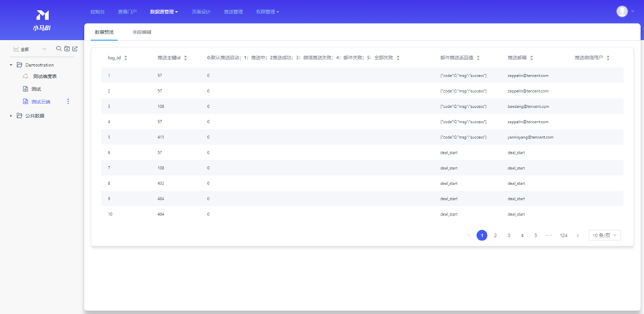Viewport: 644px width, 314px height.
Task: Click the add new folder icon
Action: coord(67,50)
